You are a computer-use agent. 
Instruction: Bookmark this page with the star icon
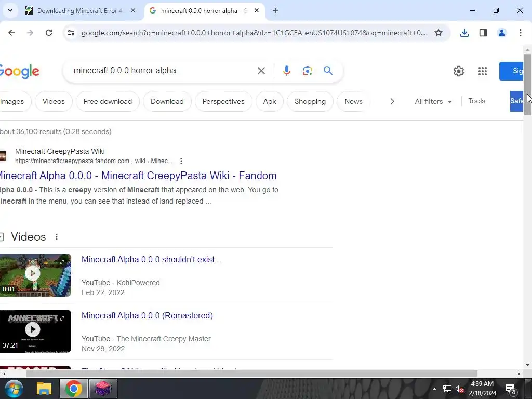tap(438, 33)
